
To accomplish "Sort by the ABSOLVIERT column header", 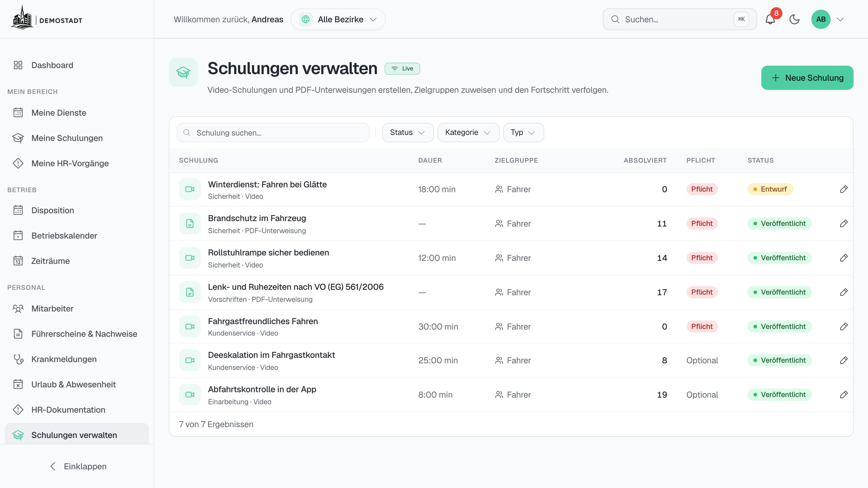I will tap(645, 160).
